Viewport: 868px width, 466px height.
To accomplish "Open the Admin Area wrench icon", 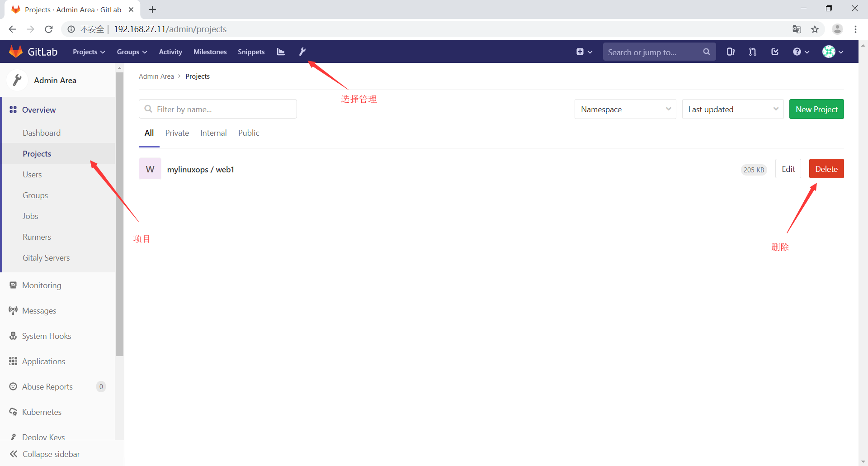I will [x=302, y=52].
